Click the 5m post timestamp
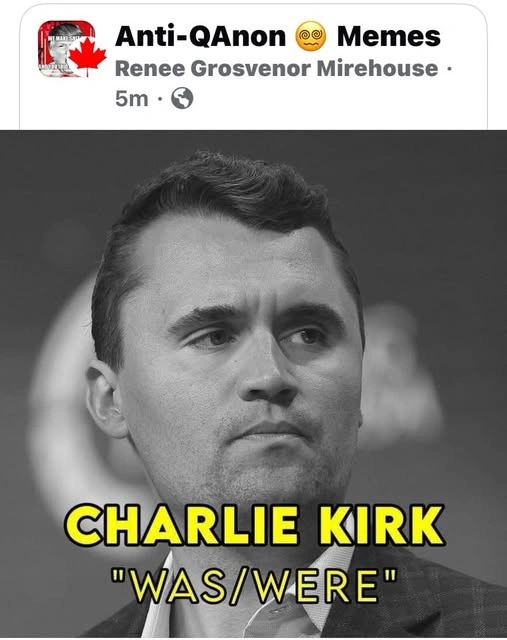 click(x=131, y=99)
